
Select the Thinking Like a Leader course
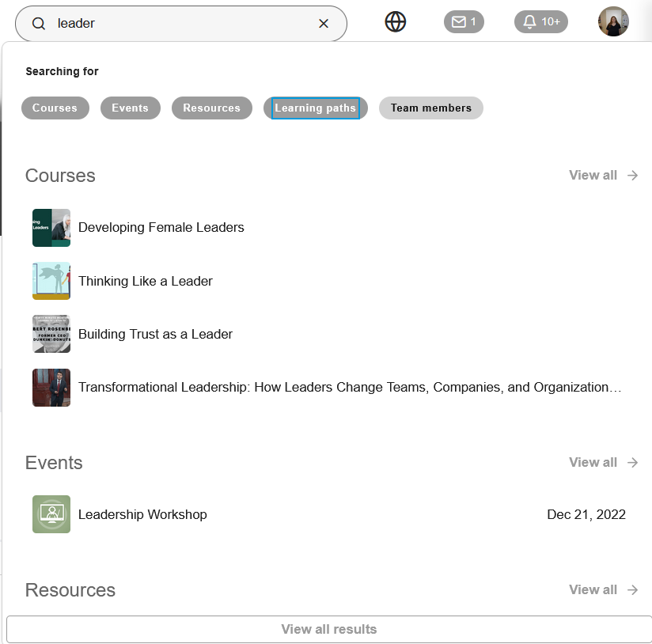(x=145, y=281)
